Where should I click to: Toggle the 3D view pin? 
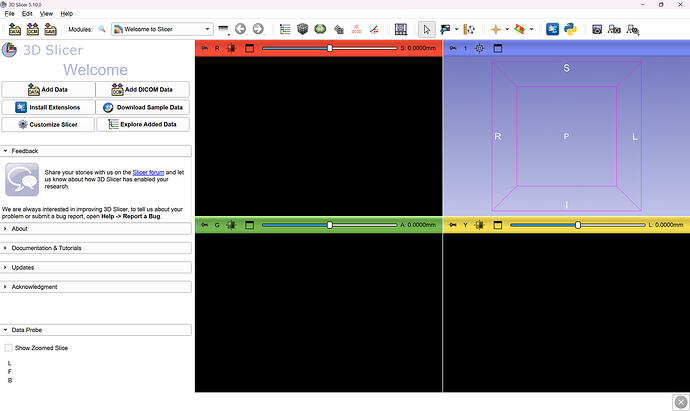pyautogui.click(x=453, y=48)
